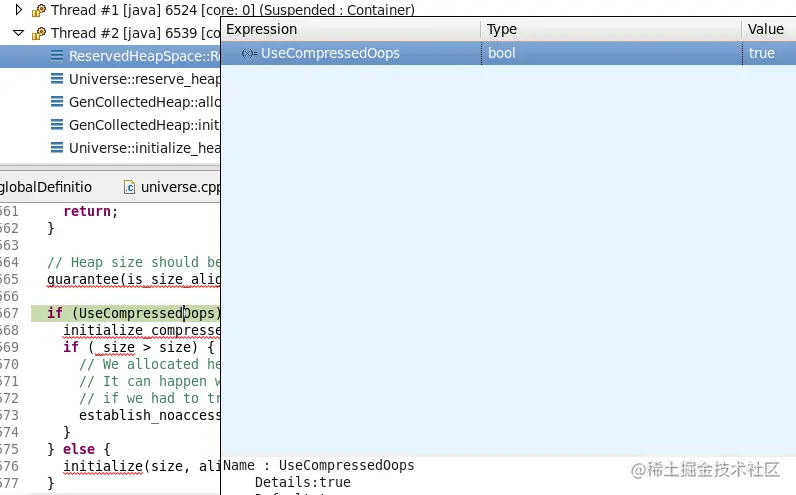Click the '// It can happen' comment line

coord(150,381)
